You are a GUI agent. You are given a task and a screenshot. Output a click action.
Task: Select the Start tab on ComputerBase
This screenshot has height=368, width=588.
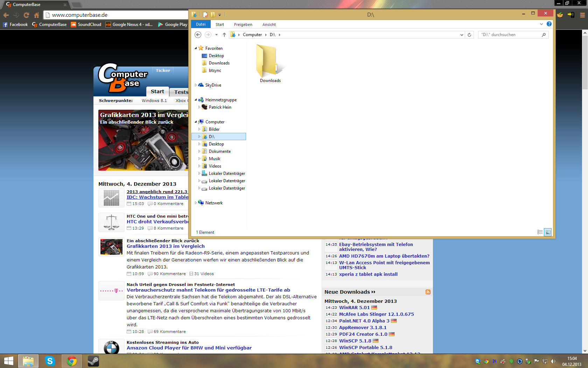tap(157, 91)
